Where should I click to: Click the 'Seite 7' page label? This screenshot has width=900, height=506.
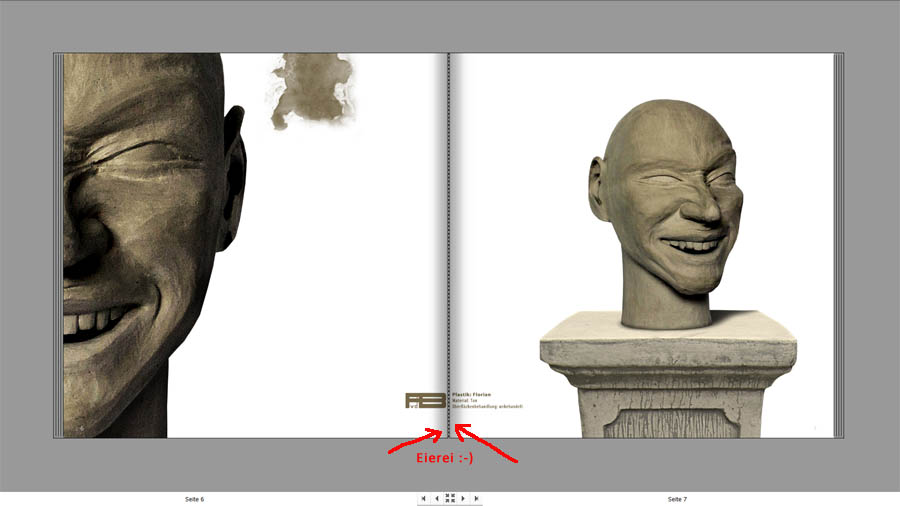(677, 499)
